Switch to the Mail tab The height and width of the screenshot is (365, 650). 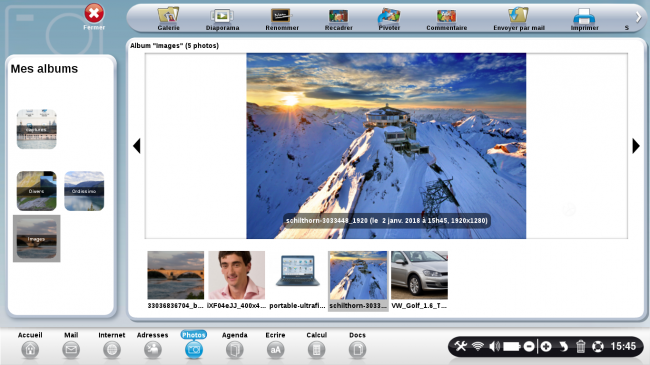click(x=71, y=345)
